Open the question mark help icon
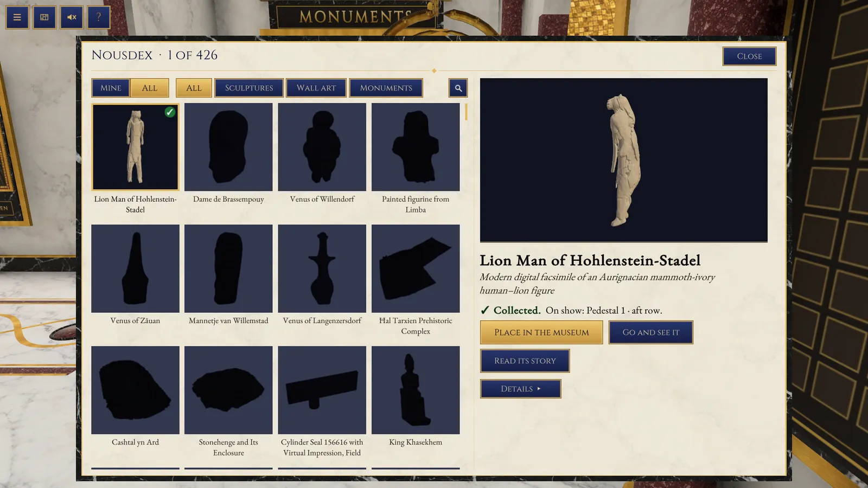The width and height of the screenshot is (868, 488). tap(99, 17)
